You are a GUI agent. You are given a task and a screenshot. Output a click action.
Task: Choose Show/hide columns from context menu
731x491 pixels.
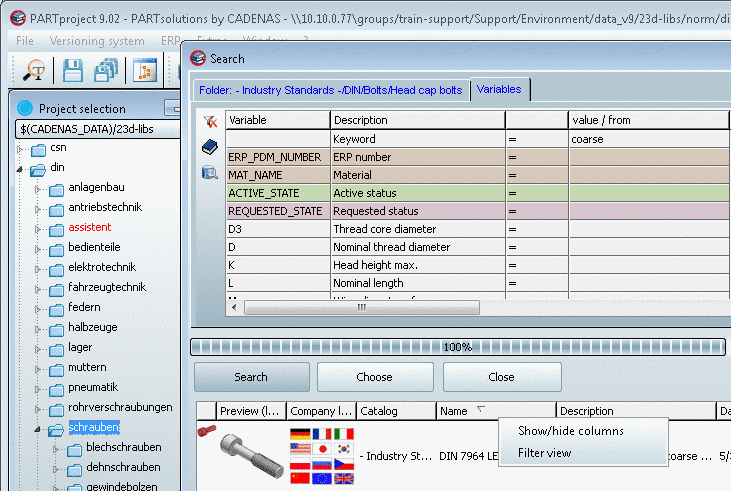point(571,431)
